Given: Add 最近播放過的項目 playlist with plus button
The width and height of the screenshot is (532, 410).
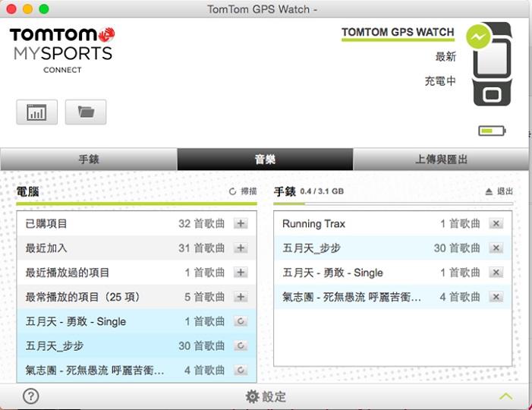Looking at the screenshot, I should click(x=241, y=273).
